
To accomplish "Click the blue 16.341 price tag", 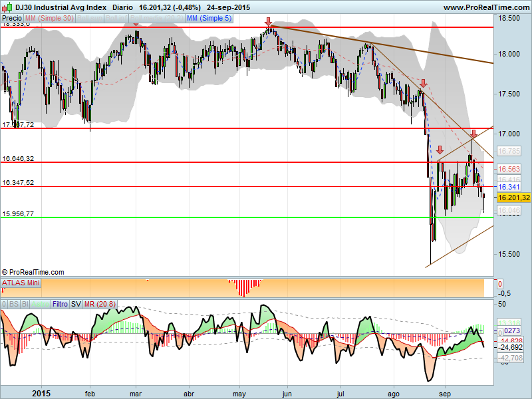I will coord(509,187).
